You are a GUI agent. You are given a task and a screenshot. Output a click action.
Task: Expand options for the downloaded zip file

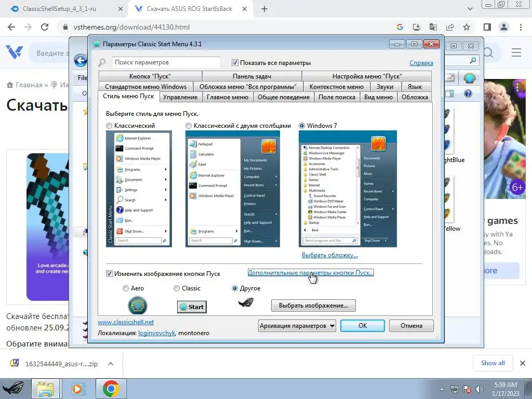pyautogui.click(x=111, y=364)
